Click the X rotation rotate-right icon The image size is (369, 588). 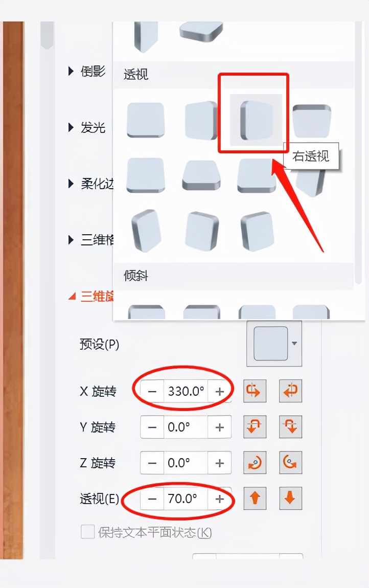coord(290,391)
